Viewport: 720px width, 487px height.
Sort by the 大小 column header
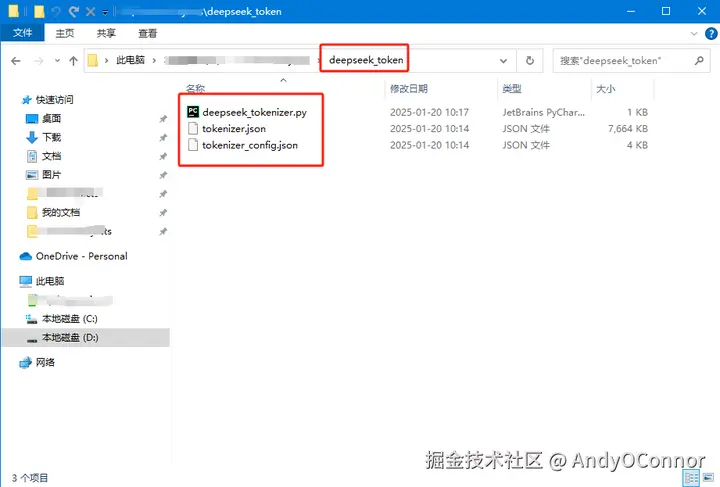(x=605, y=89)
